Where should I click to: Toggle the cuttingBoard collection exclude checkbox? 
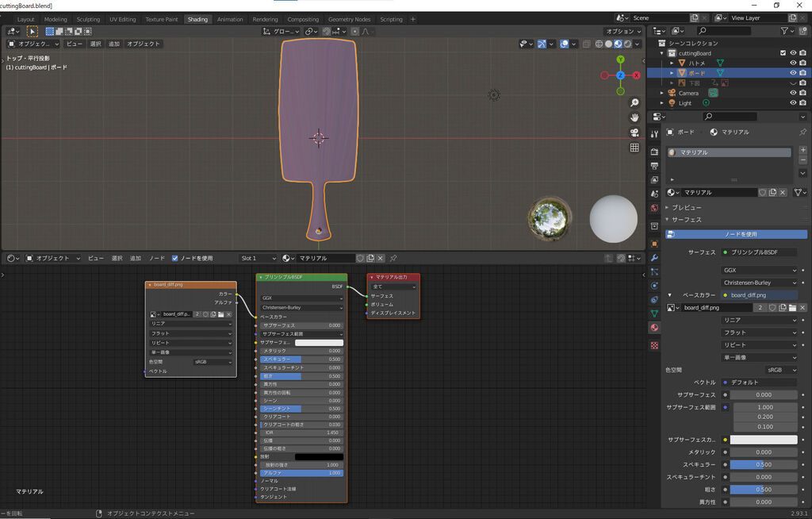[x=783, y=52]
